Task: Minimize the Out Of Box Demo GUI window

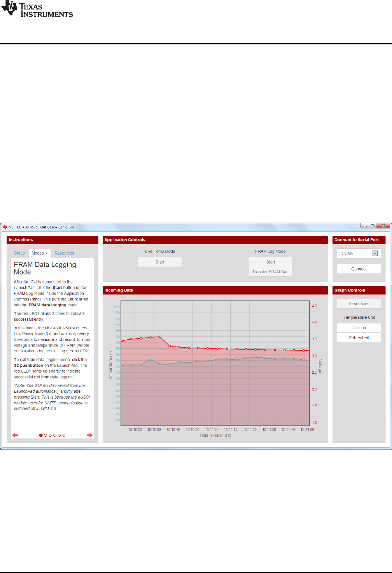Action: click(x=365, y=226)
